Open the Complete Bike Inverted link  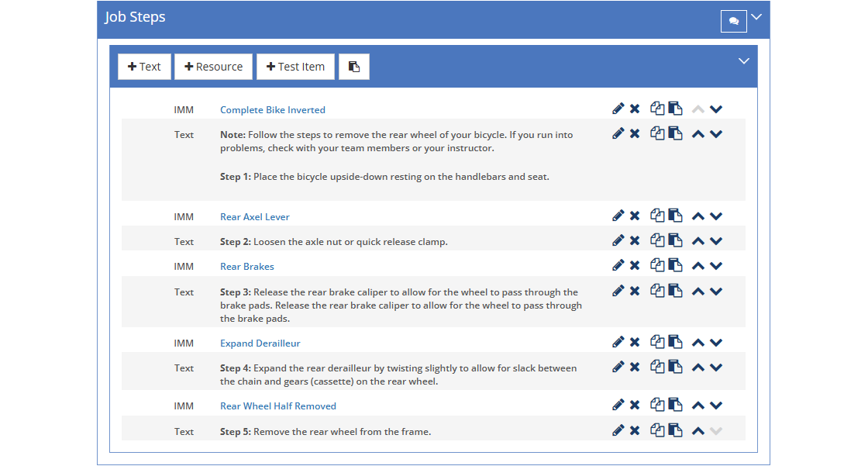272,109
